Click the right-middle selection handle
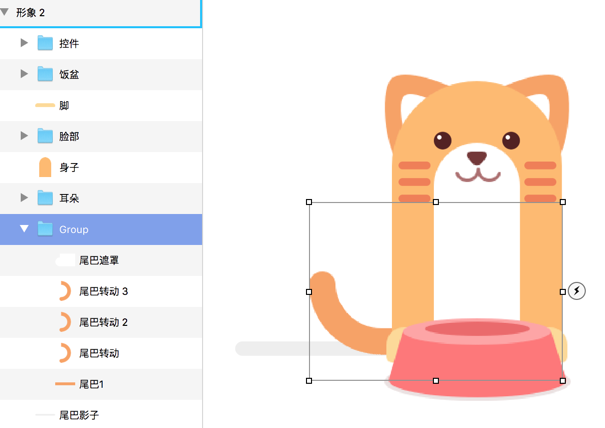The width and height of the screenshot is (605, 428). click(563, 292)
